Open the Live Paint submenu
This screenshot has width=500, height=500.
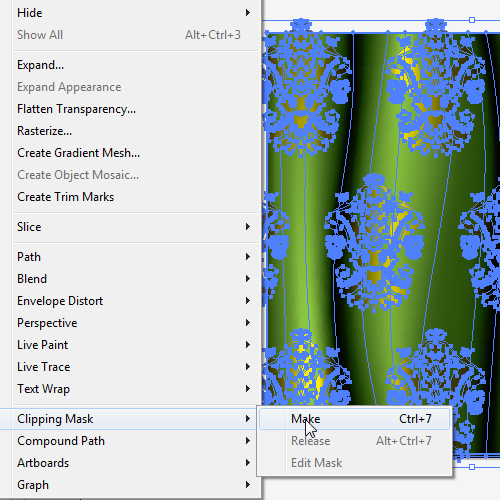click(133, 345)
